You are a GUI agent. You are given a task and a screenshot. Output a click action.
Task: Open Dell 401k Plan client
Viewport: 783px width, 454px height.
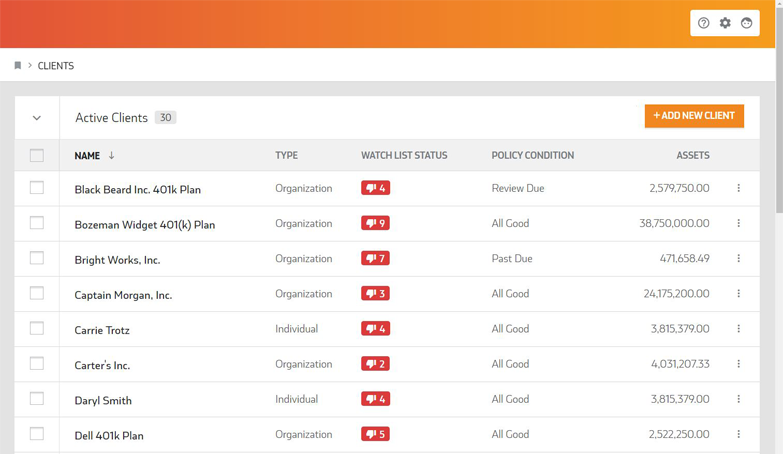[x=109, y=436]
